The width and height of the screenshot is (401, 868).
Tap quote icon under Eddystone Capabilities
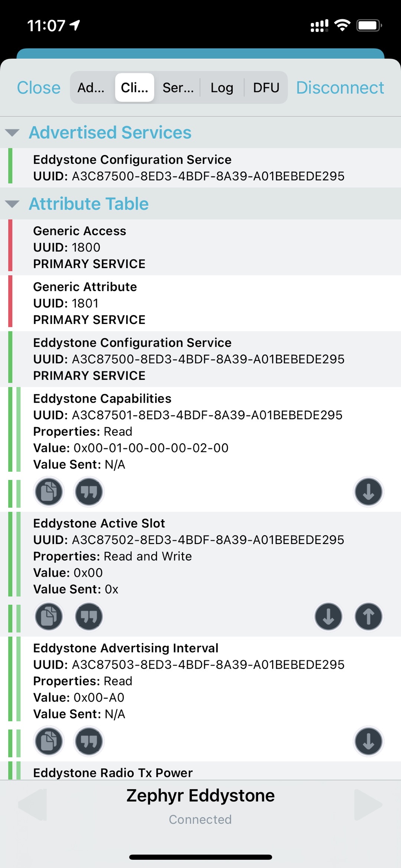[x=89, y=492]
